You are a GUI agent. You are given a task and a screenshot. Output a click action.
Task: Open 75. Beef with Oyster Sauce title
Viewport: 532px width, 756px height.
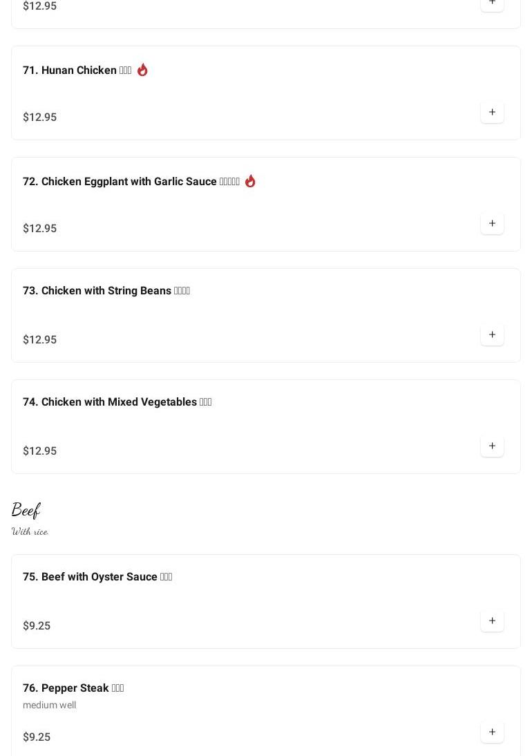(97, 577)
